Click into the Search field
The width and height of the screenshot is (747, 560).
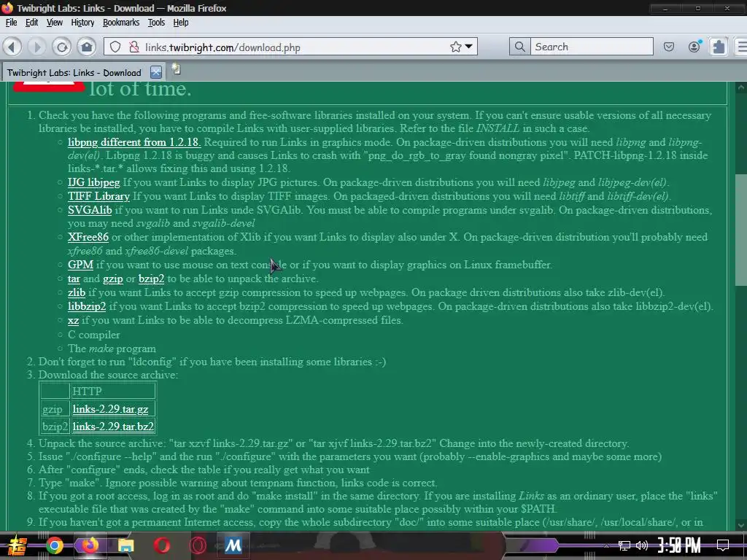point(592,47)
